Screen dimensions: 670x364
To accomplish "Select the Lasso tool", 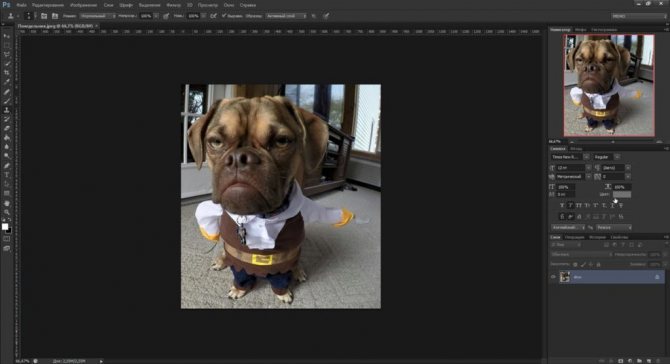I will point(6,55).
